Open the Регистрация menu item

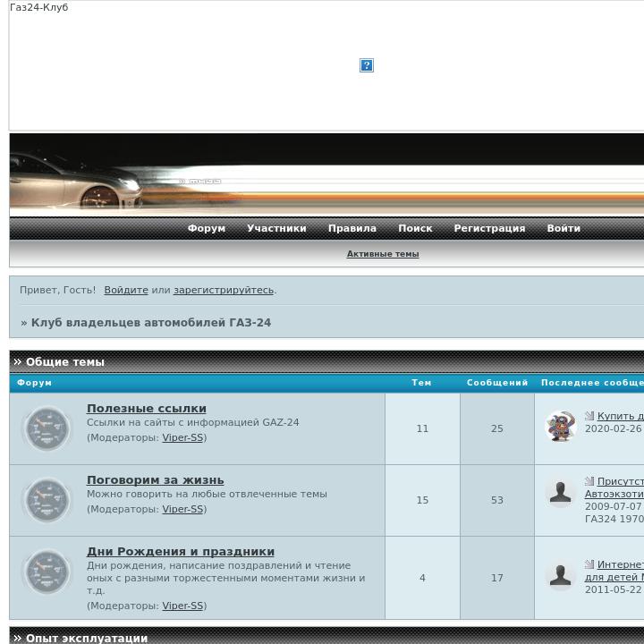489,228
